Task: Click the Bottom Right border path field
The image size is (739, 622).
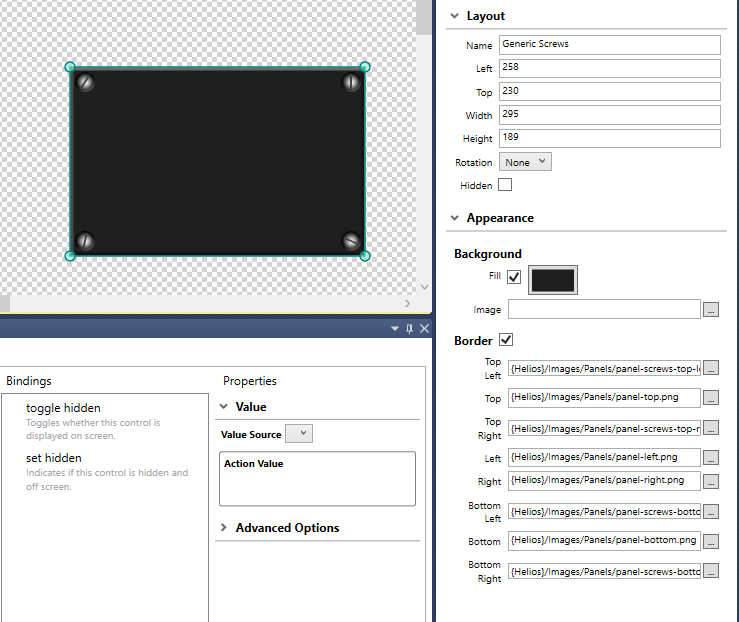Action: click(604, 571)
